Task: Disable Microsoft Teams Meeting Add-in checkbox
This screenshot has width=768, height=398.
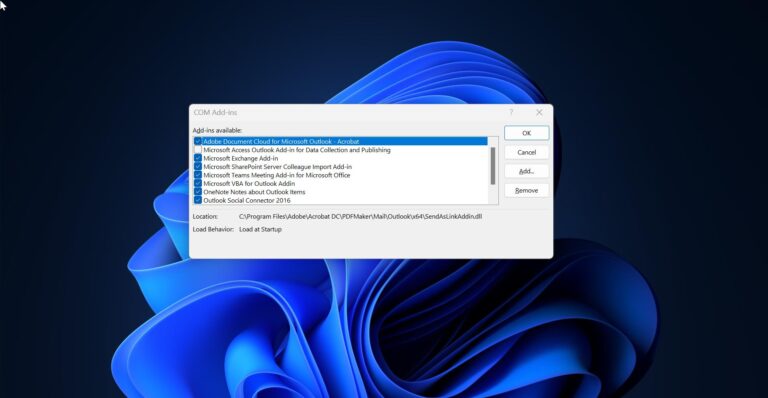Action: [198, 175]
